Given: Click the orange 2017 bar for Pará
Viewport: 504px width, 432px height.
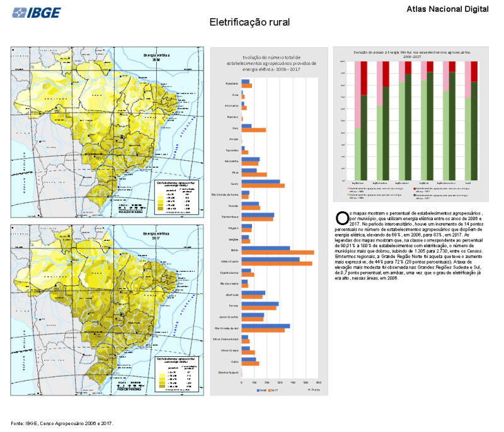Looking at the screenshot, I should [x=253, y=130].
